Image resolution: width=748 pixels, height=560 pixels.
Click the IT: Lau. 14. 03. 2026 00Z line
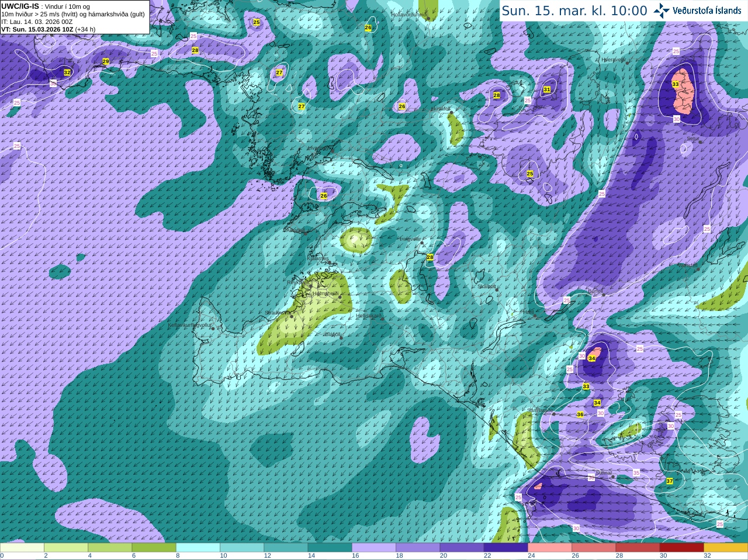coord(37,22)
